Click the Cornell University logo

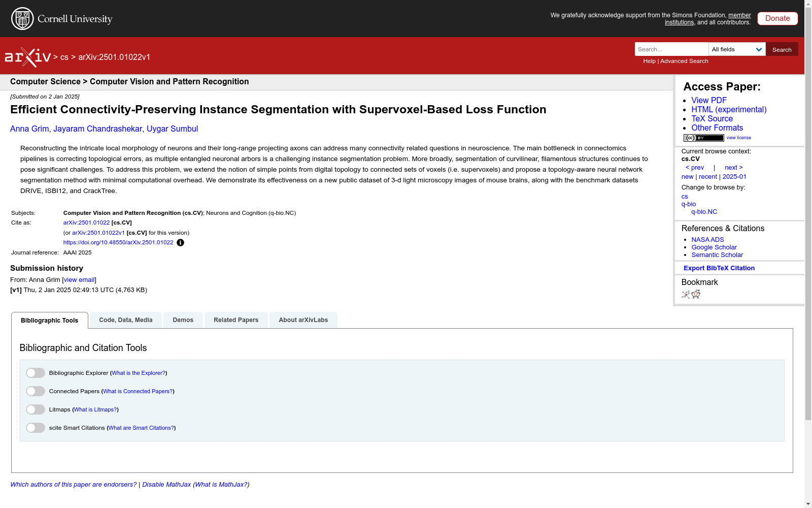tap(62, 19)
